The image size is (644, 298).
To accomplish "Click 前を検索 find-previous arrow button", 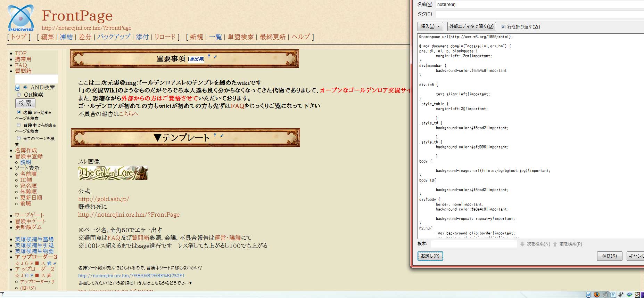I will pyautogui.click(x=555, y=244).
